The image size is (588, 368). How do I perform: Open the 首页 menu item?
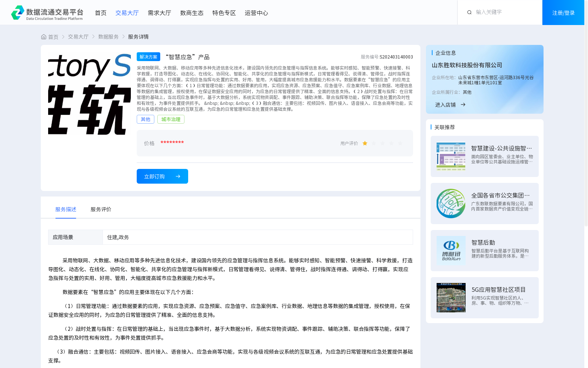click(101, 13)
